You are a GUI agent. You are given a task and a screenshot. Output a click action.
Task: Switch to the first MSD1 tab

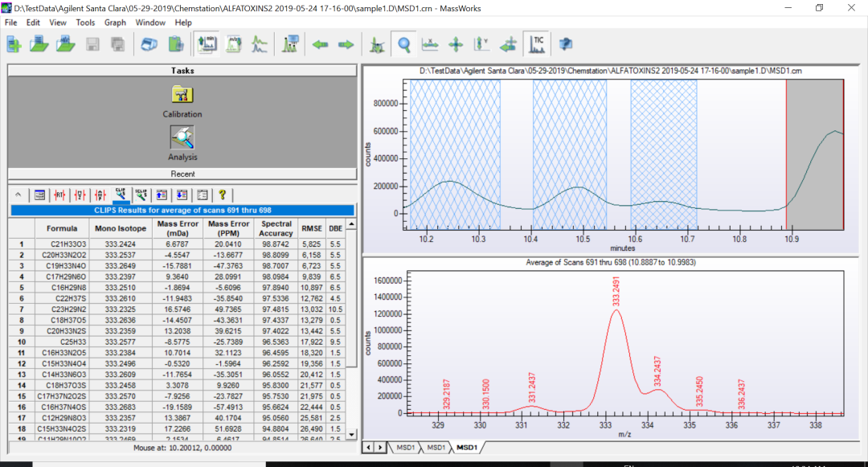pyautogui.click(x=406, y=446)
